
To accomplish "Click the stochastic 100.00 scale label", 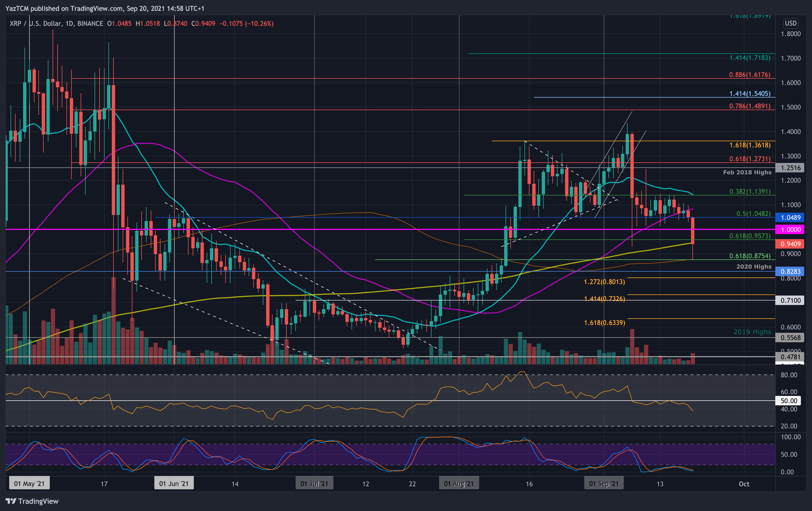I will [x=791, y=437].
